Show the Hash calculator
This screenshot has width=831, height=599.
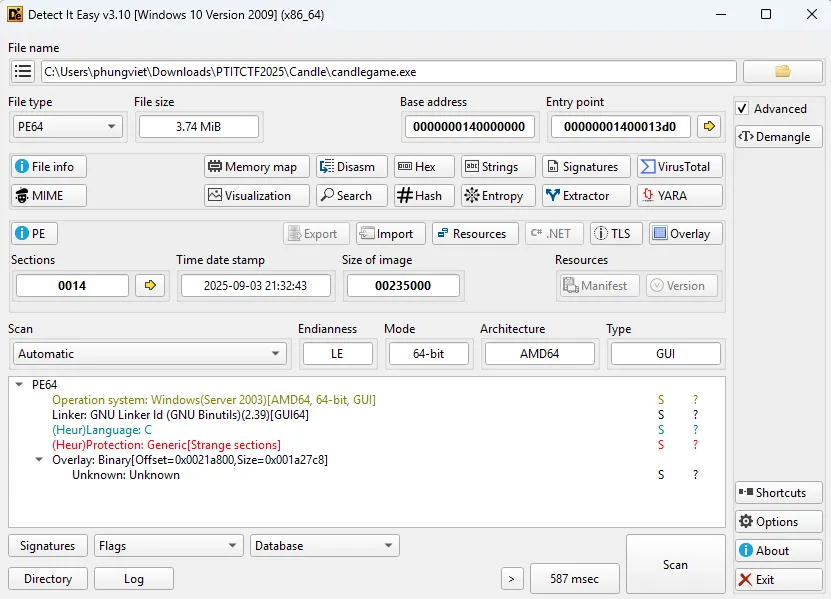419,196
